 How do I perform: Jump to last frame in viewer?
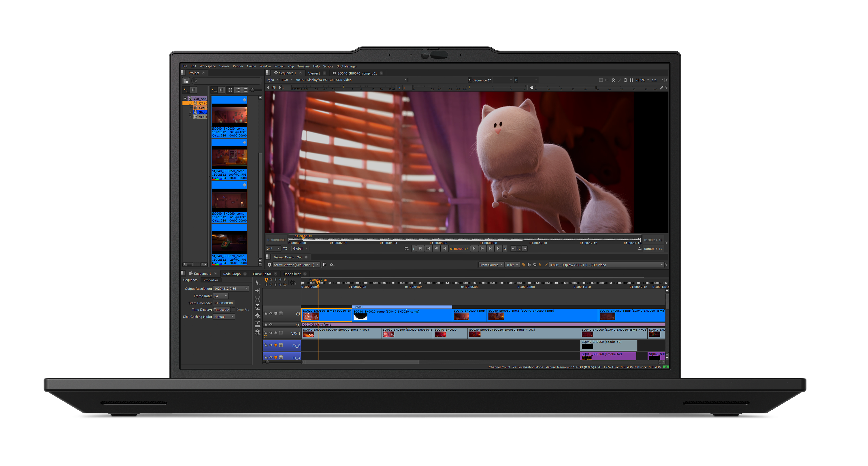(x=498, y=249)
